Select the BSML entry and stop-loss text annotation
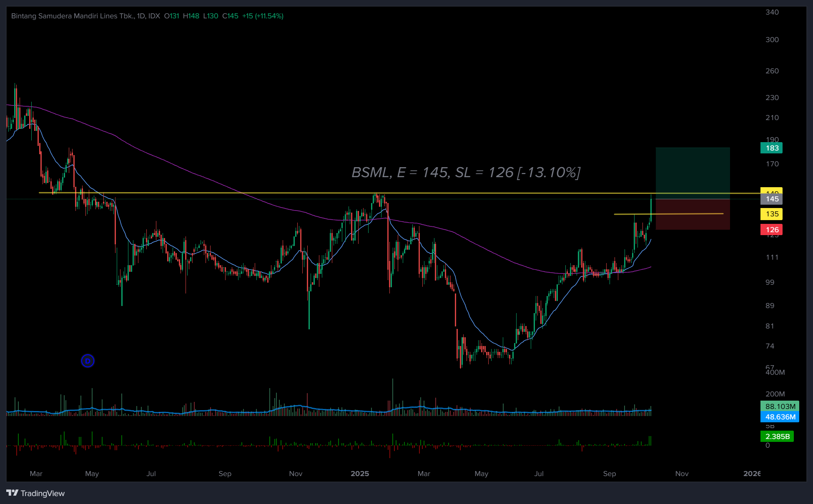The image size is (813, 504). 466,172
